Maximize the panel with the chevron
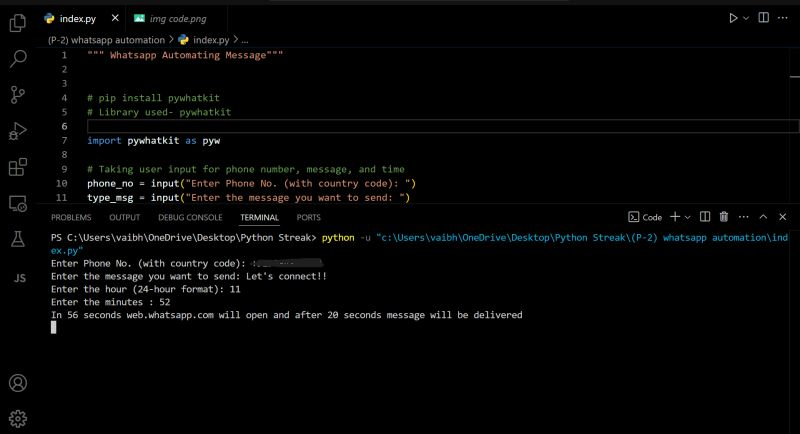 click(x=763, y=217)
